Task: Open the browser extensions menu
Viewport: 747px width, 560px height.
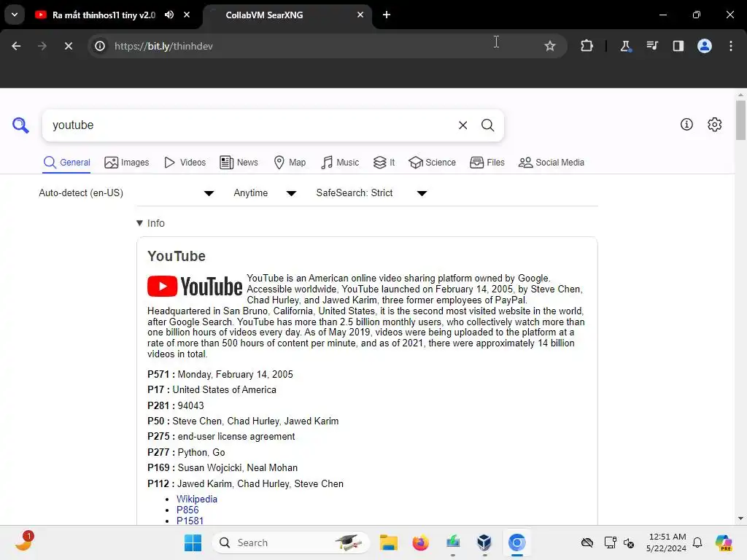Action: (587, 46)
